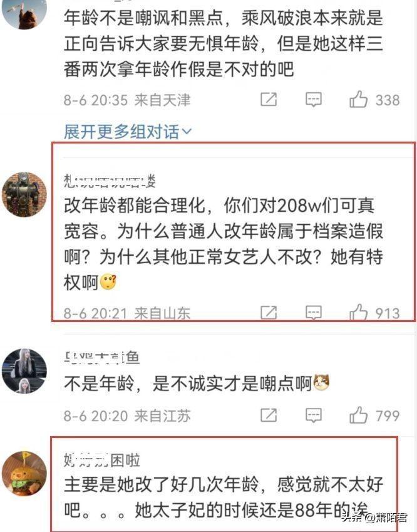Open reply icon on Tianjin comment
This screenshot has width=417, height=532.
[x=314, y=100]
